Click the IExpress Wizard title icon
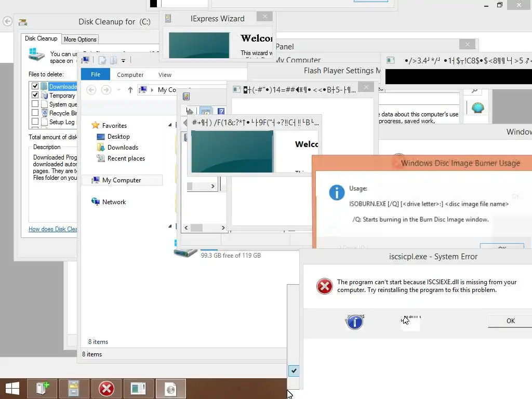 [168, 18]
